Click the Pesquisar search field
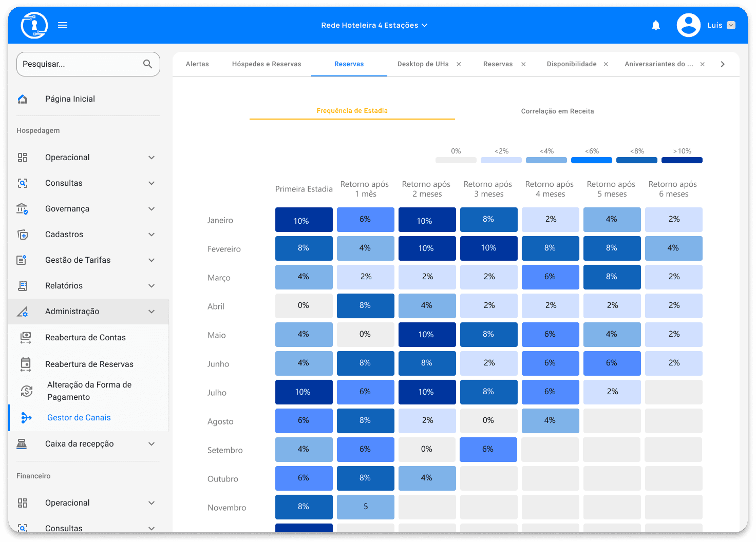The image size is (756, 542). [x=80, y=64]
